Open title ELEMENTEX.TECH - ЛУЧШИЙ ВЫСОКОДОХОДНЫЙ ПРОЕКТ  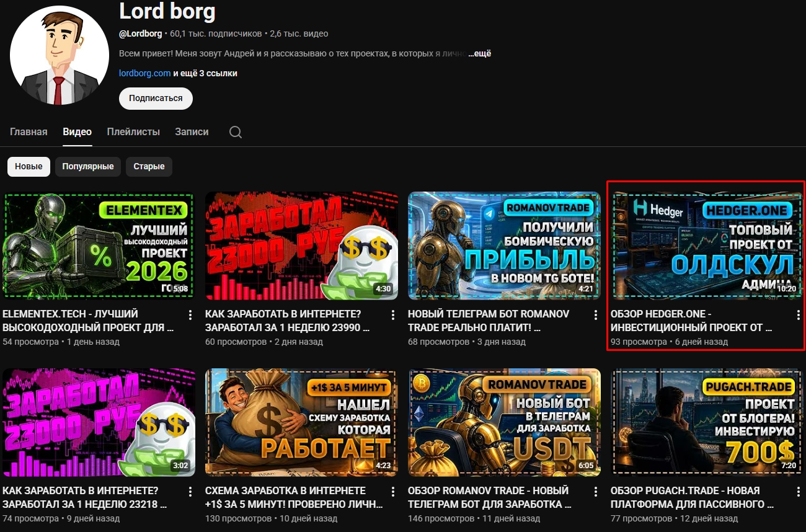[88, 321]
